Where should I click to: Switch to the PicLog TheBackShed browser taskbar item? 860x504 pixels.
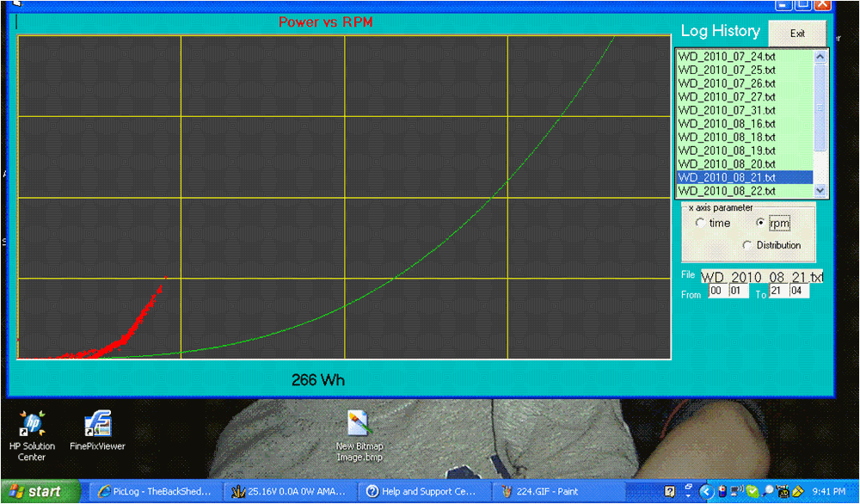coord(156,492)
